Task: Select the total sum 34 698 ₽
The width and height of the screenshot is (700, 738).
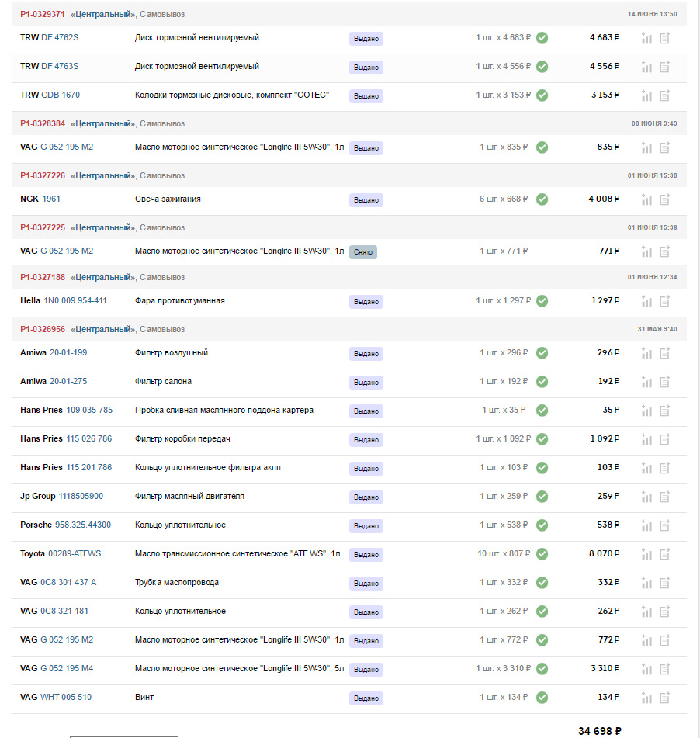Action: [x=600, y=731]
